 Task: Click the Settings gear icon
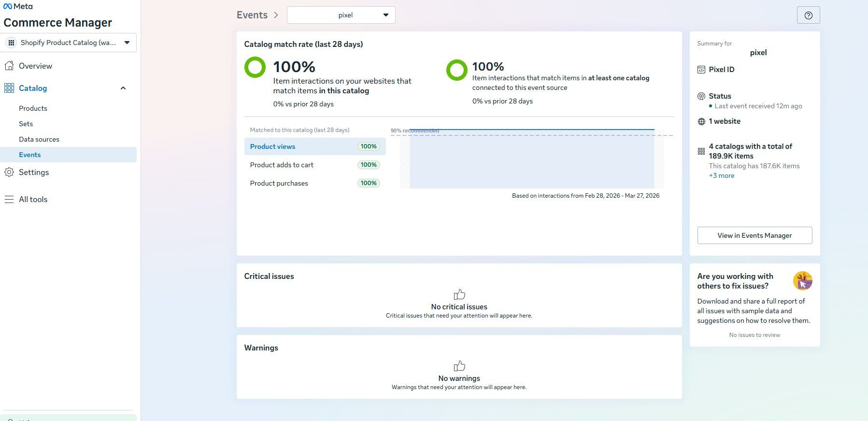(9, 172)
